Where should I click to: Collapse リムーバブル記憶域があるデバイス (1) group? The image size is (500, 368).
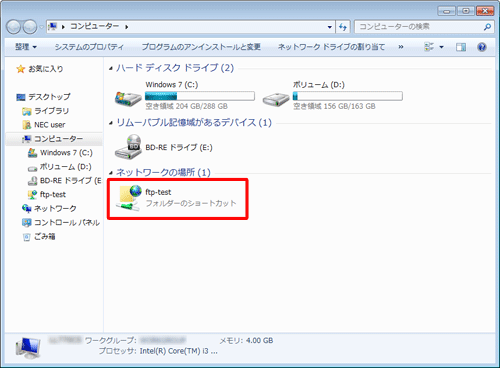pyautogui.click(x=111, y=123)
